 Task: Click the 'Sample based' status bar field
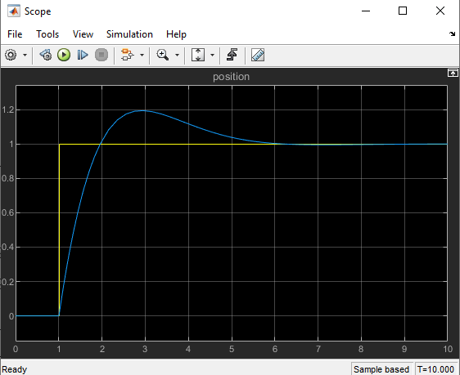click(381, 369)
